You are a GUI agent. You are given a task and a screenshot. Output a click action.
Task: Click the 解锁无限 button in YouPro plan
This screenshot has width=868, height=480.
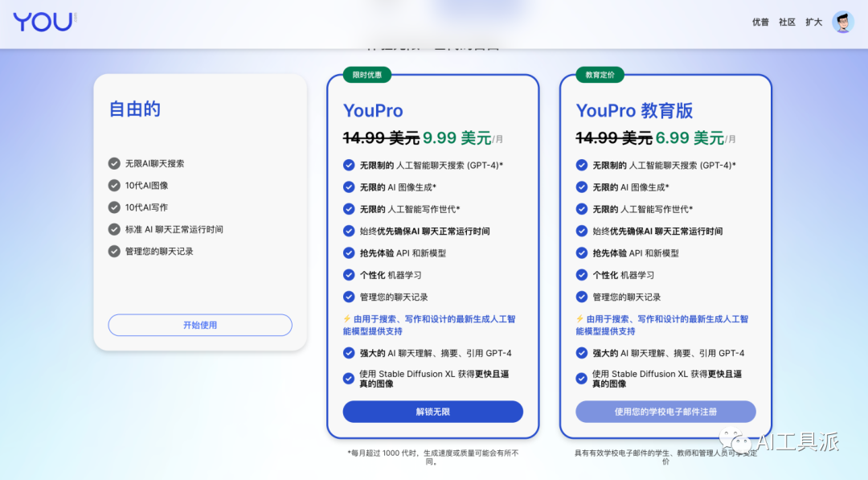[x=433, y=412]
